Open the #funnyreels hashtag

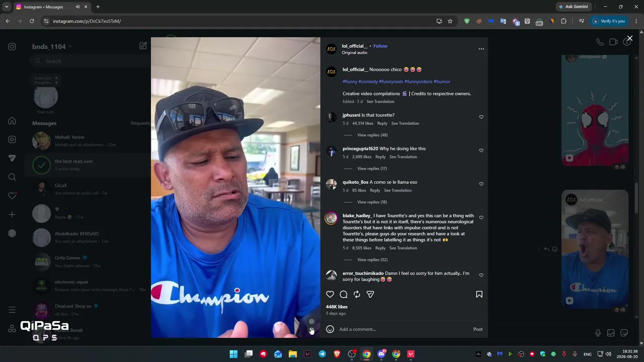(x=391, y=81)
